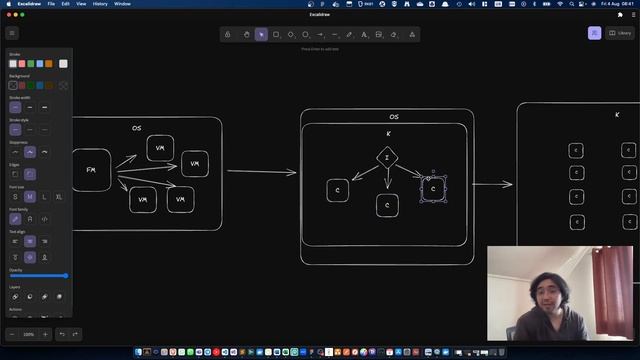Toggle the lock tool in top toolbar
This screenshot has width=640, height=360.
pyautogui.click(x=228, y=35)
